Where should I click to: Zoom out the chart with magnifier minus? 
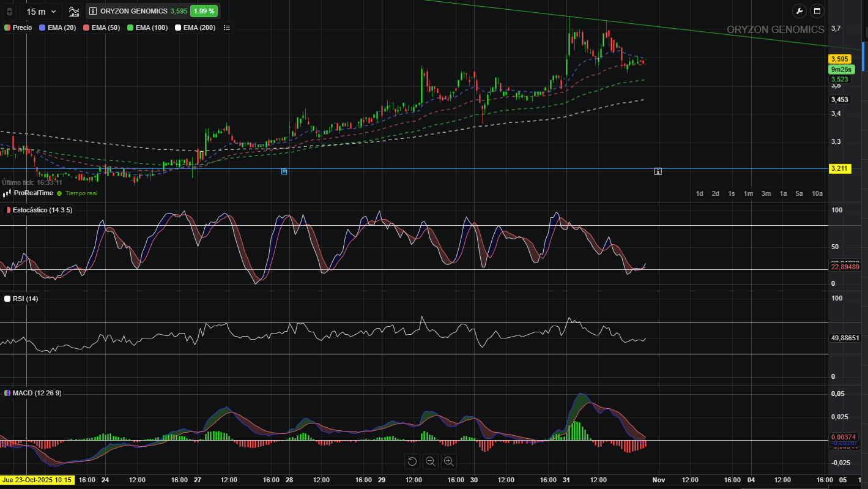pos(430,461)
